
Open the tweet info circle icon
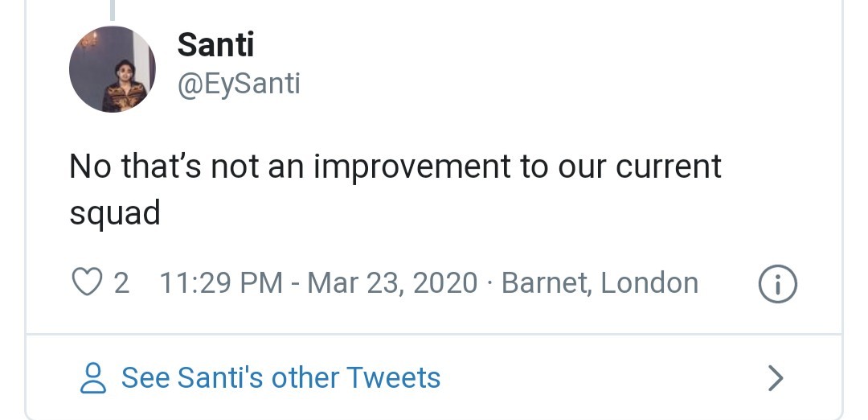[x=776, y=284]
